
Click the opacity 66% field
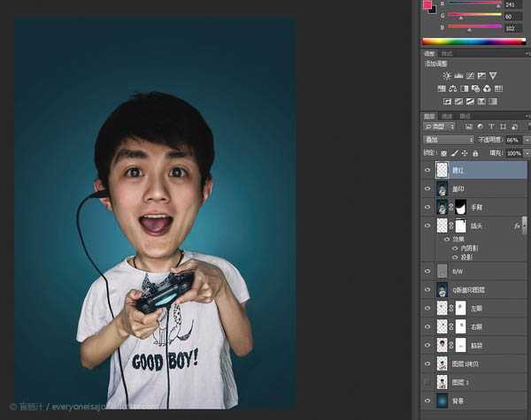tap(513, 140)
